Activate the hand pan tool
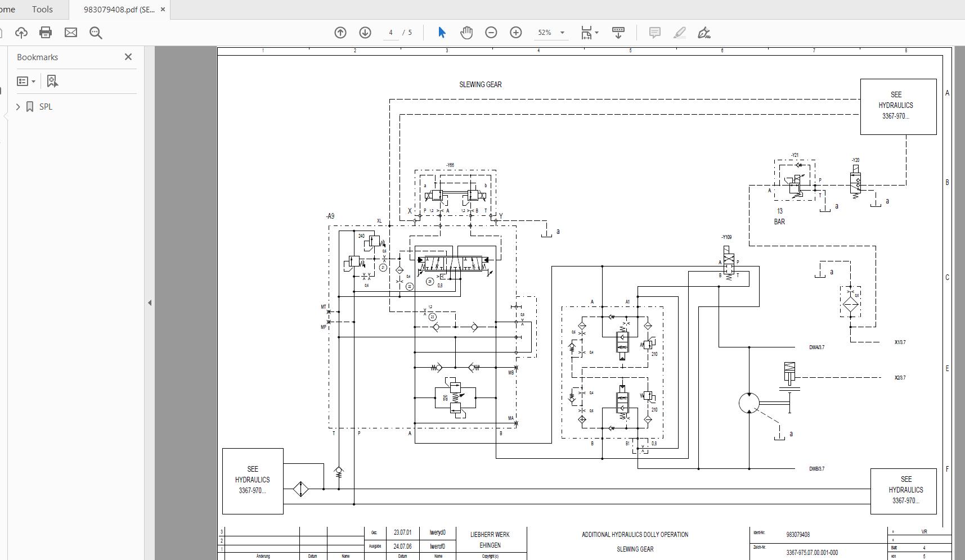 (466, 33)
